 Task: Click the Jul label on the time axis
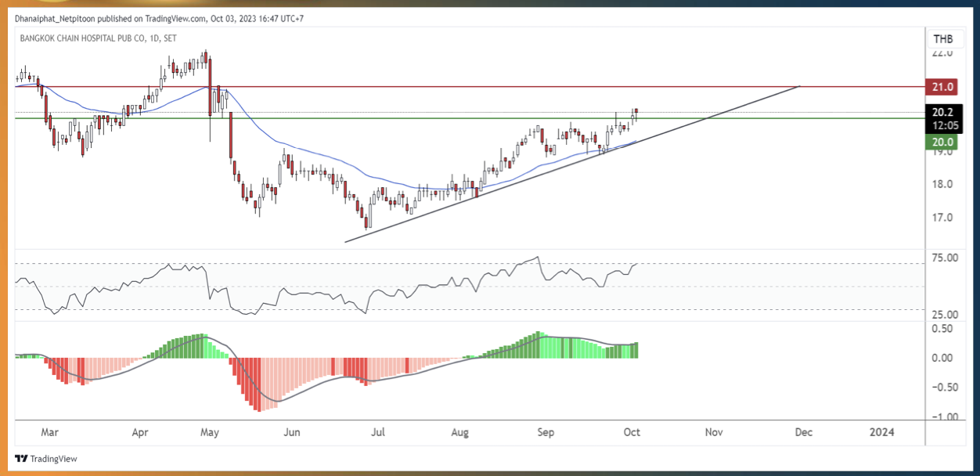[x=378, y=431]
